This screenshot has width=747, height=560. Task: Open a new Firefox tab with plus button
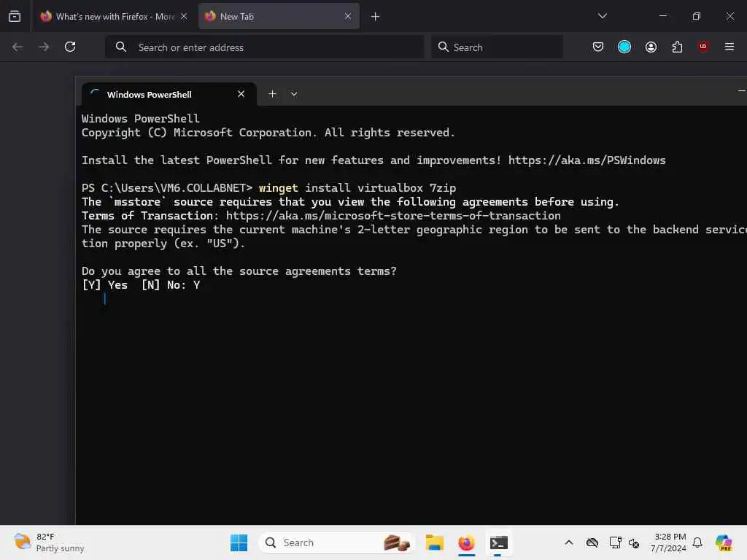point(376,17)
